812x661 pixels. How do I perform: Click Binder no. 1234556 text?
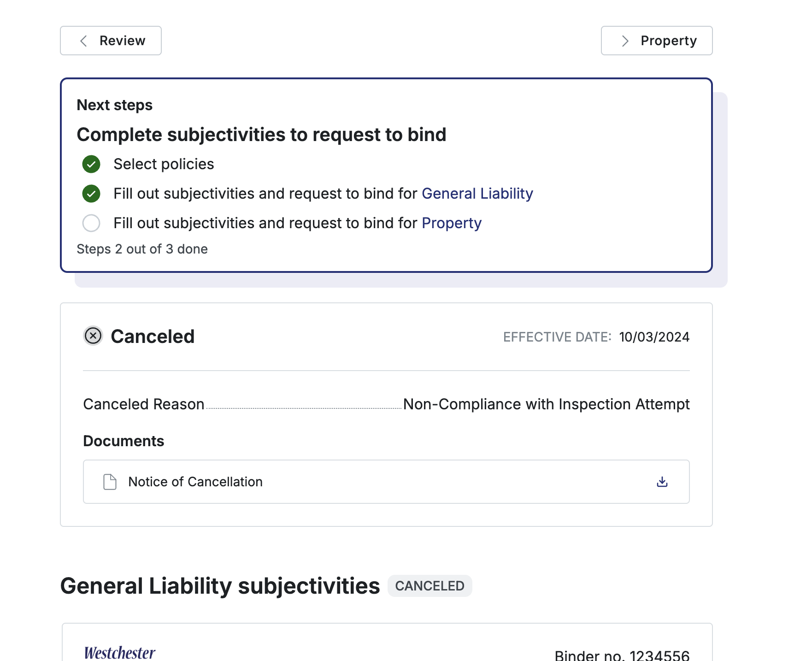click(622, 655)
